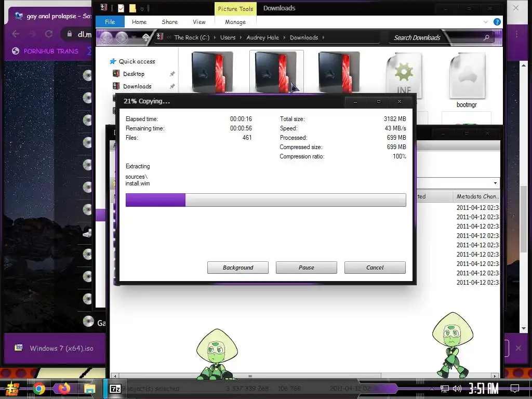
Task: Click the Explorer back navigation orb
Action: tap(106, 37)
